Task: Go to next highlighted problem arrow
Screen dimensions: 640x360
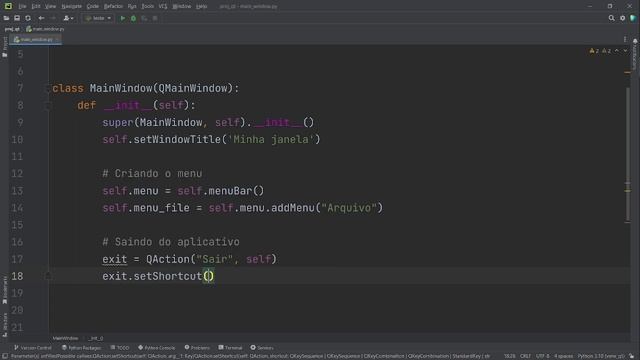Action: click(x=625, y=51)
